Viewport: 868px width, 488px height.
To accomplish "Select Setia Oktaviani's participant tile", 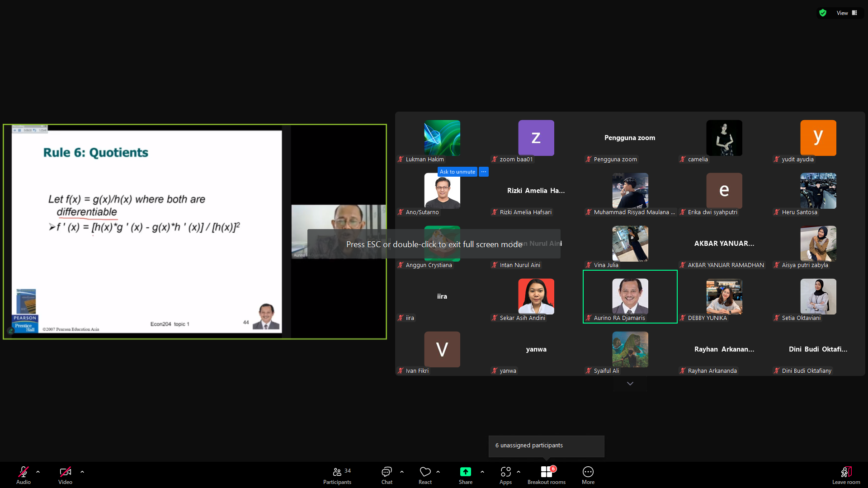I will (x=818, y=296).
